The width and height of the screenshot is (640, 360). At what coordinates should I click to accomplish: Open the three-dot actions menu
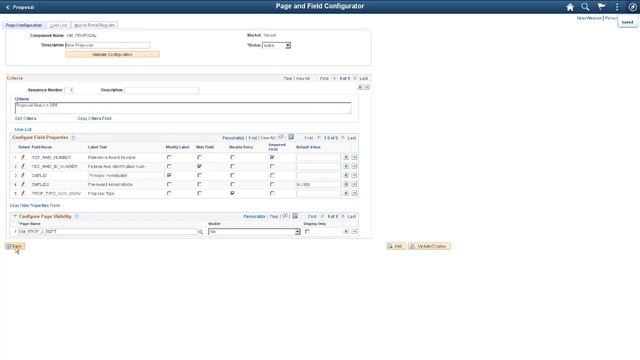617,7
